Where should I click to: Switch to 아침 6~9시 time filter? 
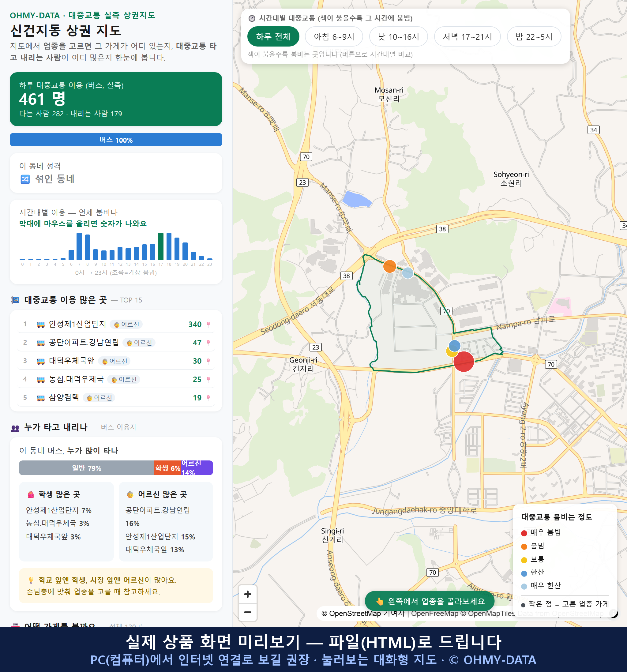[334, 36]
